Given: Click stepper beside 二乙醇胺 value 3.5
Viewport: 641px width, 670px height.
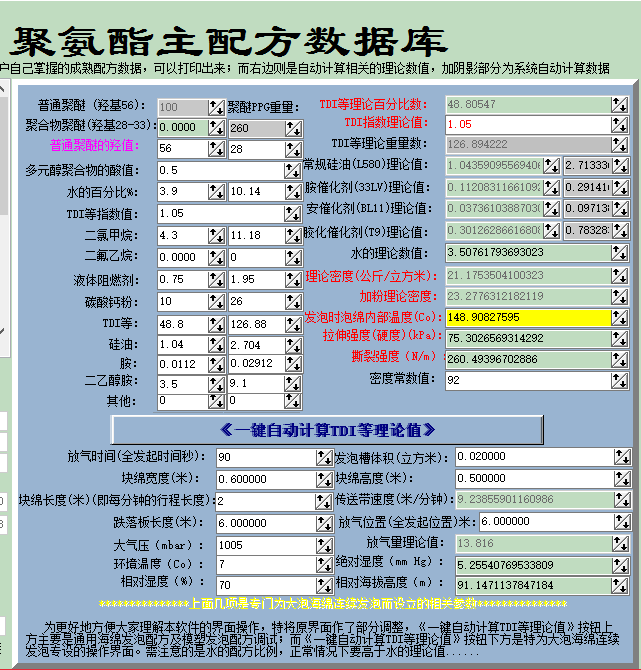Looking at the screenshot, I should [x=217, y=385].
